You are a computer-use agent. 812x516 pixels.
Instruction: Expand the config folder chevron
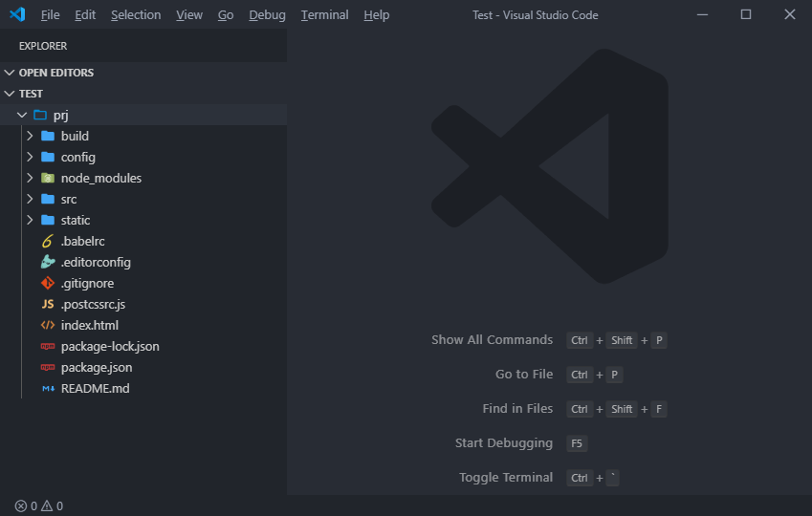point(30,157)
